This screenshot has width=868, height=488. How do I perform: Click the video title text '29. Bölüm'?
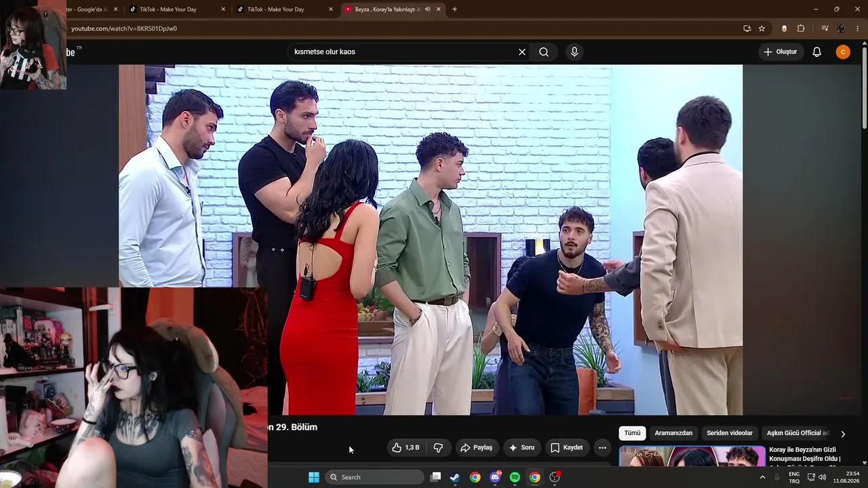[296, 427]
